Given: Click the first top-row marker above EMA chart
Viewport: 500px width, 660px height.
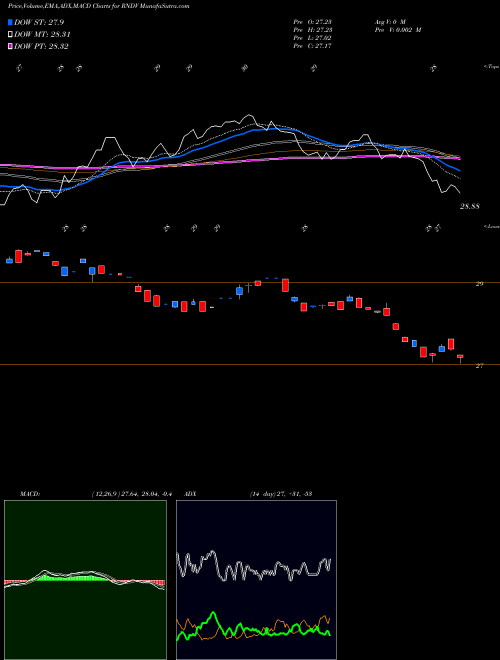Looking at the screenshot, I should [19, 68].
